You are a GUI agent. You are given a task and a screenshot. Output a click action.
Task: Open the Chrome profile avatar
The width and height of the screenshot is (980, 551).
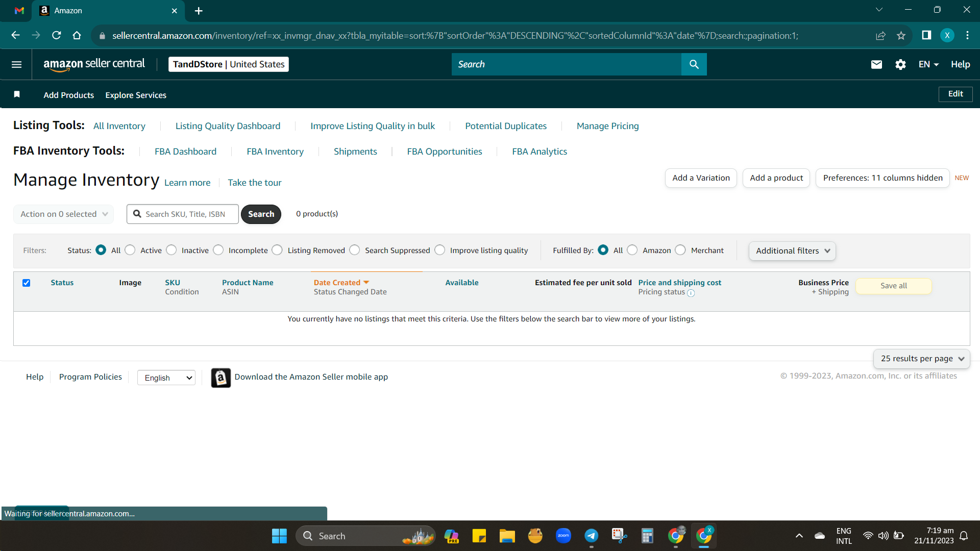click(947, 35)
